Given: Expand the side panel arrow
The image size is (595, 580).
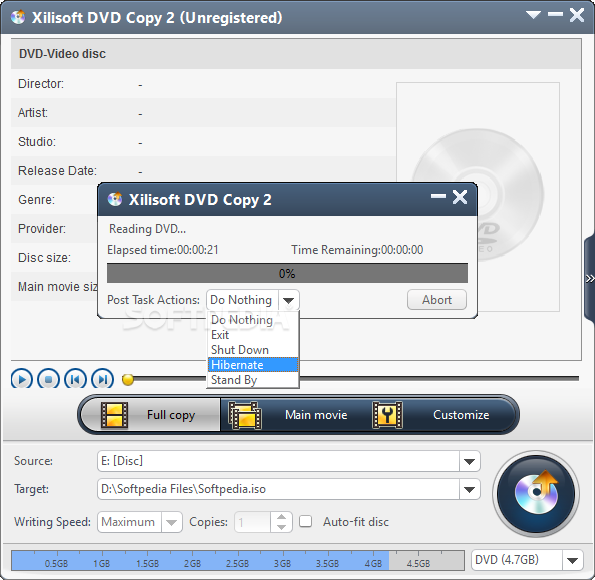Looking at the screenshot, I should pyautogui.click(x=590, y=279).
